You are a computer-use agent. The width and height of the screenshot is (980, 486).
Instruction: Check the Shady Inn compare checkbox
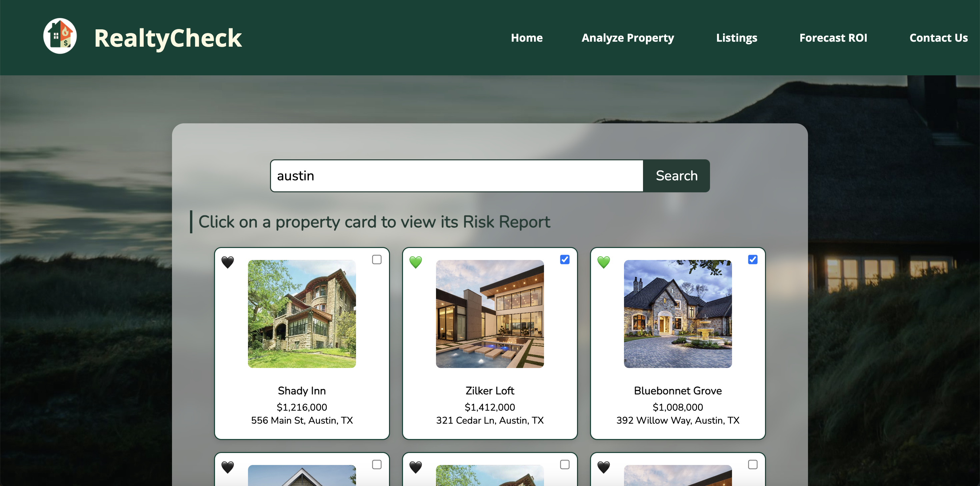point(377,260)
